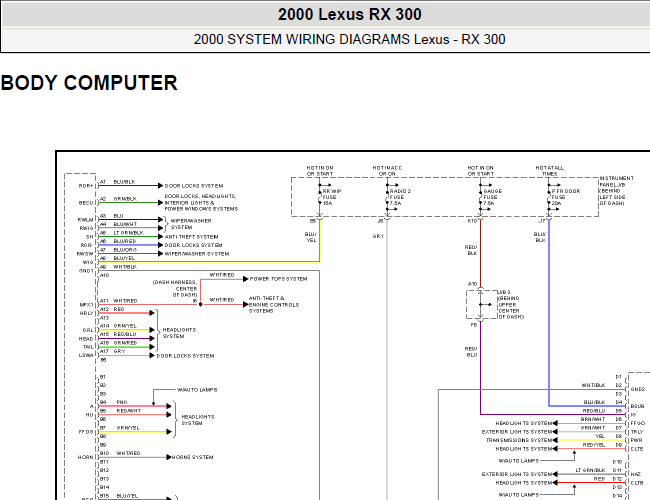
Task: Click the 'A1 BLU/BLK' wire color label
Action: pos(118,182)
